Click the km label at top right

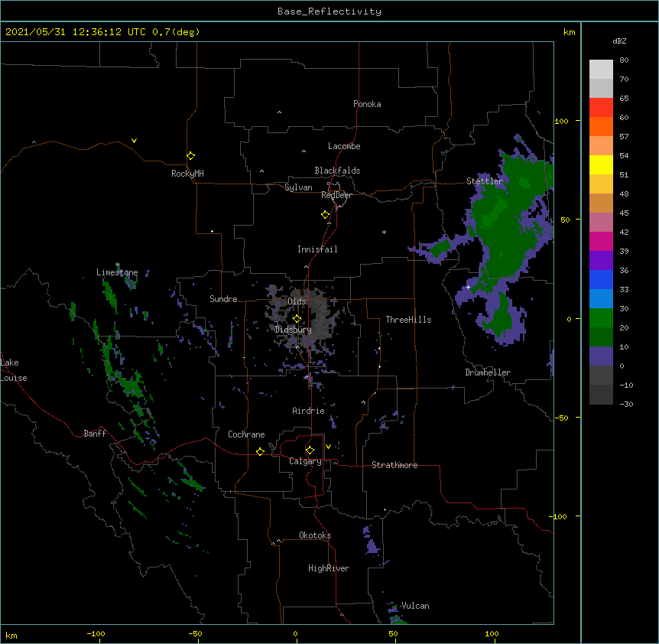(569, 32)
